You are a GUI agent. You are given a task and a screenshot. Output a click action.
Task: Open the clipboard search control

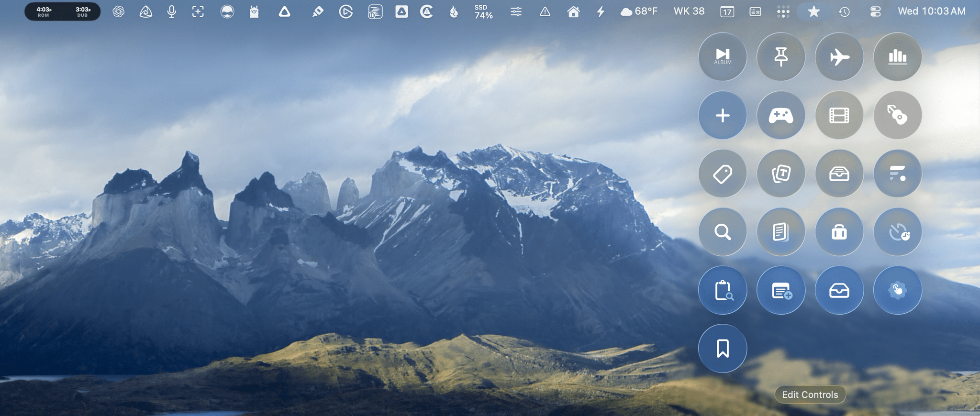722,290
